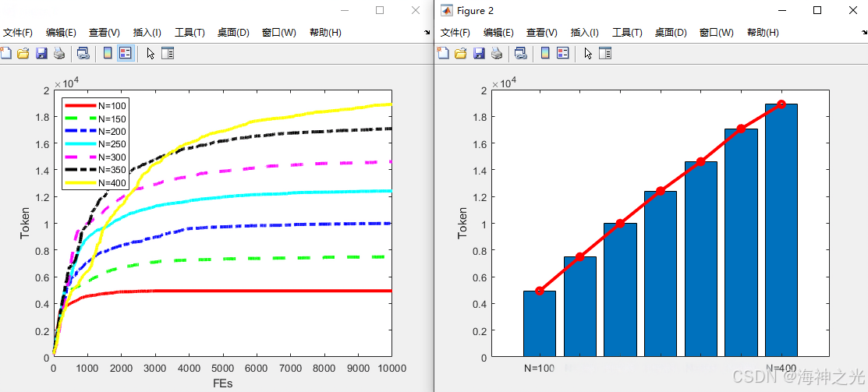This screenshot has width=868, height=392.
Task: Open 帮助(H) menu in Figure 2
Action: click(763, 33)
